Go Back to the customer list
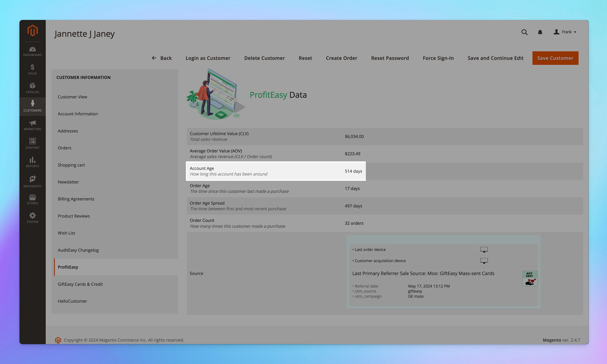The height and width of the screenshot is (364, 607). pos(162,58)
